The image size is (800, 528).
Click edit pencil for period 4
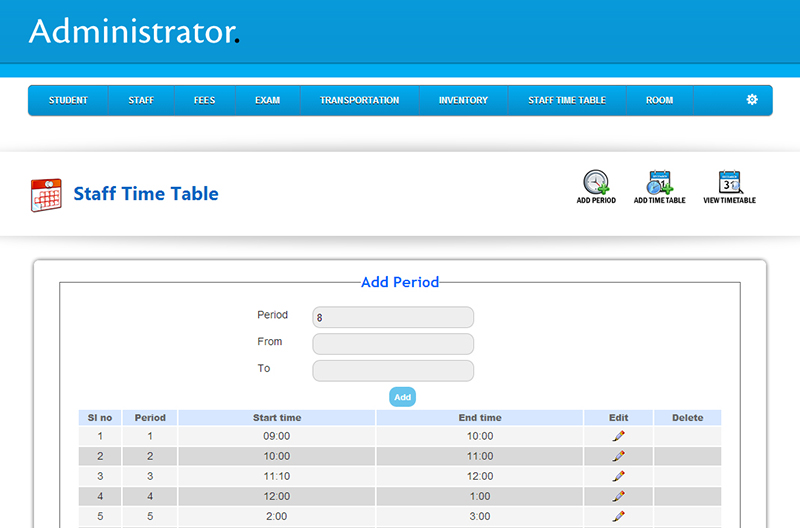618,496
